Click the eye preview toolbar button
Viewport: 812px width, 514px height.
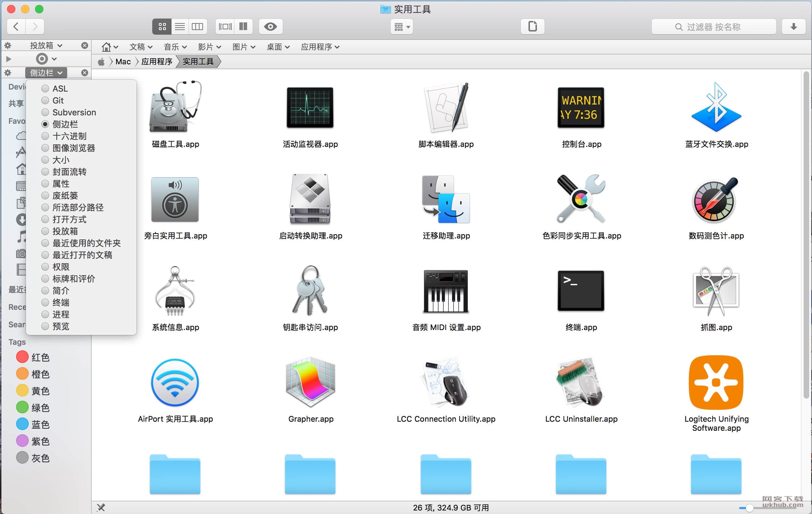coord(271,27)
